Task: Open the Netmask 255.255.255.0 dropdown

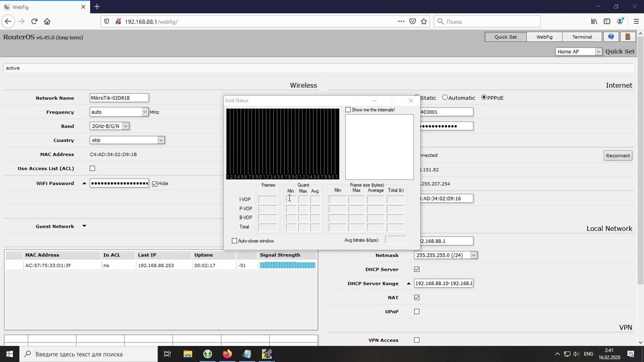Action: pos(445,255)
